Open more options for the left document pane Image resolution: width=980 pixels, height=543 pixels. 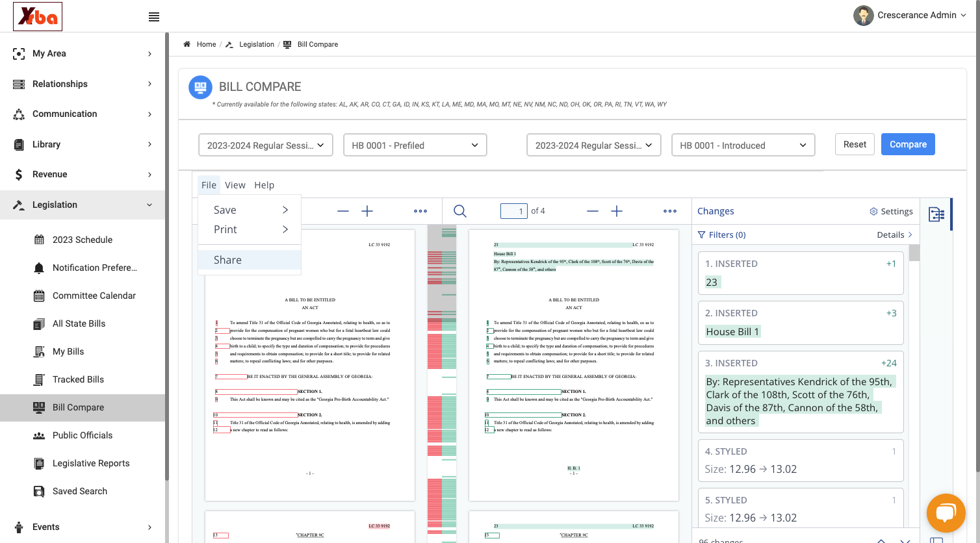(420, 211)
